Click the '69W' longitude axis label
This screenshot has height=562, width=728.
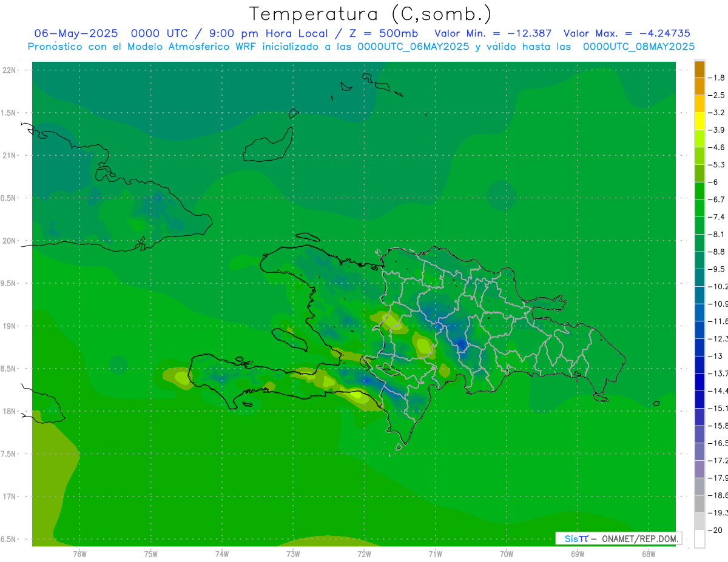coord(577,554)
